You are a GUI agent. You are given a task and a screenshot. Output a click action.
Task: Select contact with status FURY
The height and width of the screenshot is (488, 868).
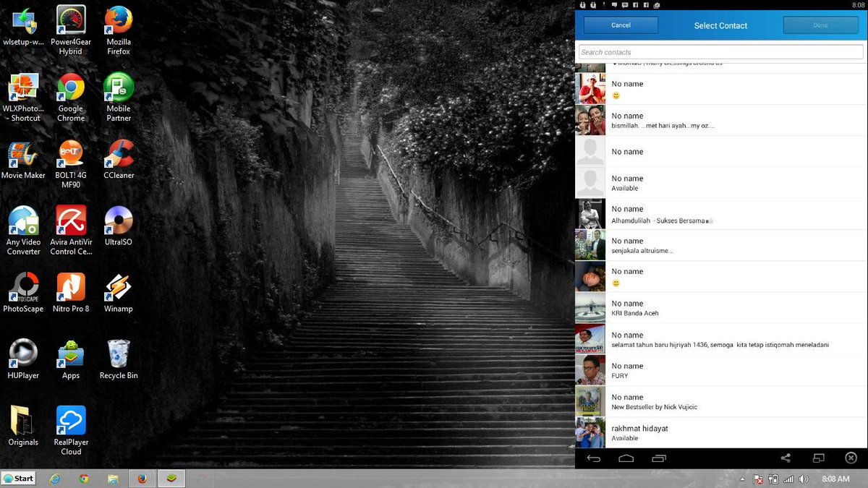coord(721,370)
